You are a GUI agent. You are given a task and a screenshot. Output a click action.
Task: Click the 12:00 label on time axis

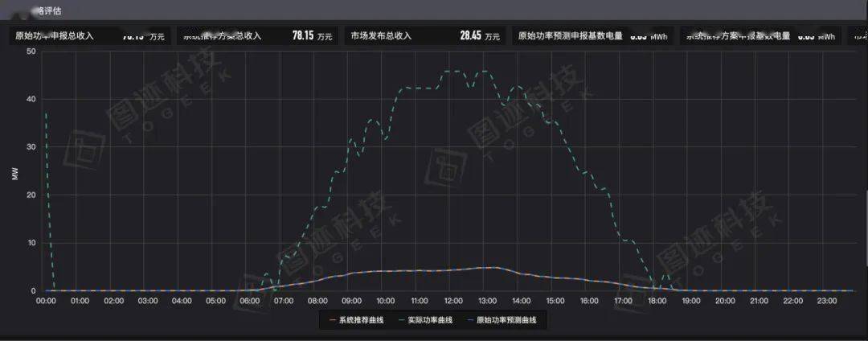pos(453,301)
